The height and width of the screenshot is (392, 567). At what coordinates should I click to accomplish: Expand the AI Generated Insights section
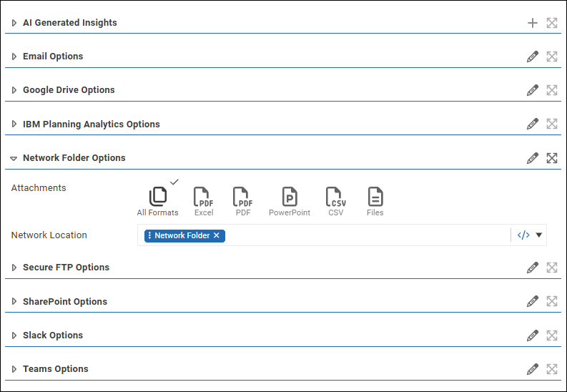(x=14, y=23)
